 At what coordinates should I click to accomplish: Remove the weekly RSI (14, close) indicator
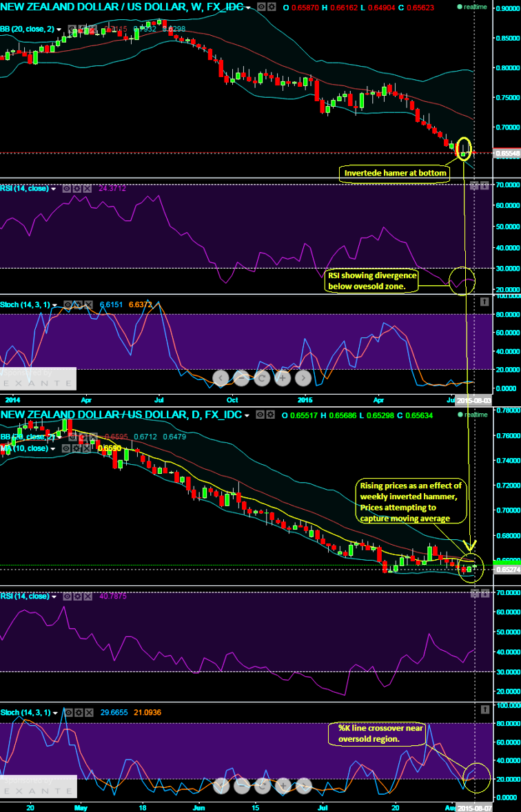point(87,189)
